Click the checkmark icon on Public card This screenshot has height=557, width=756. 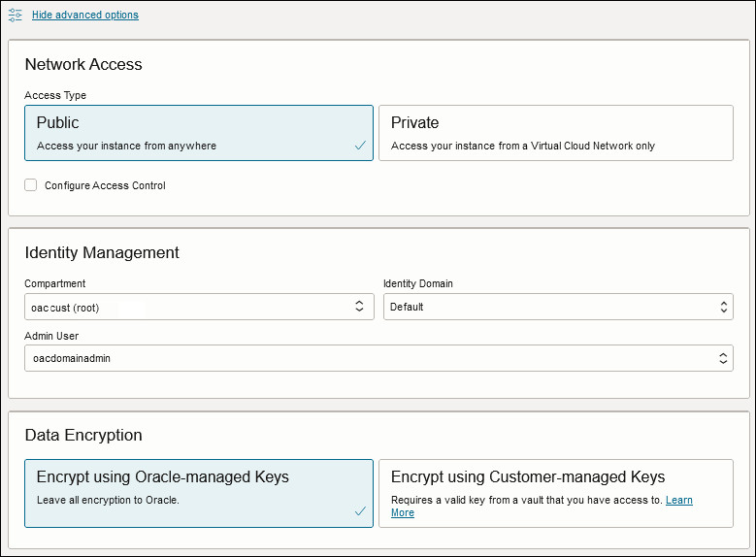[x=360, y=146]
